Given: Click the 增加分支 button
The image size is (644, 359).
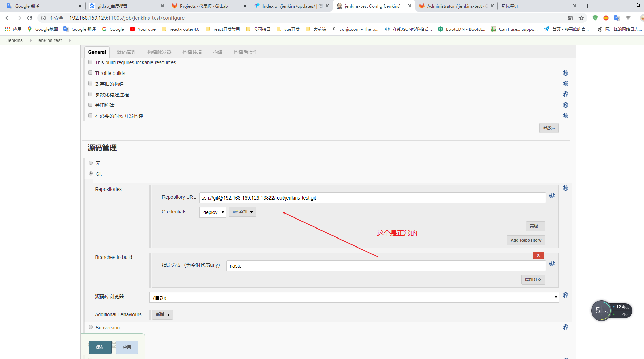Looking at the screenshot, I should tap(533, 280).
